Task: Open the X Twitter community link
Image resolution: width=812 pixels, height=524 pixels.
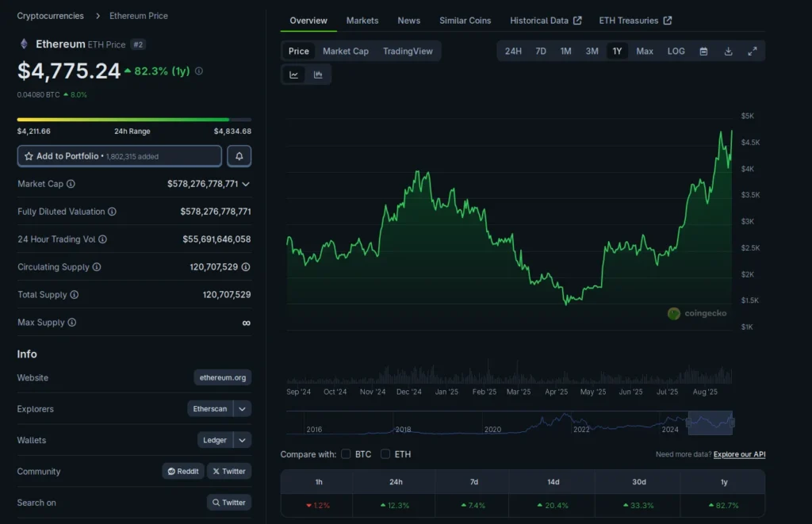Action: coord(229,471)
